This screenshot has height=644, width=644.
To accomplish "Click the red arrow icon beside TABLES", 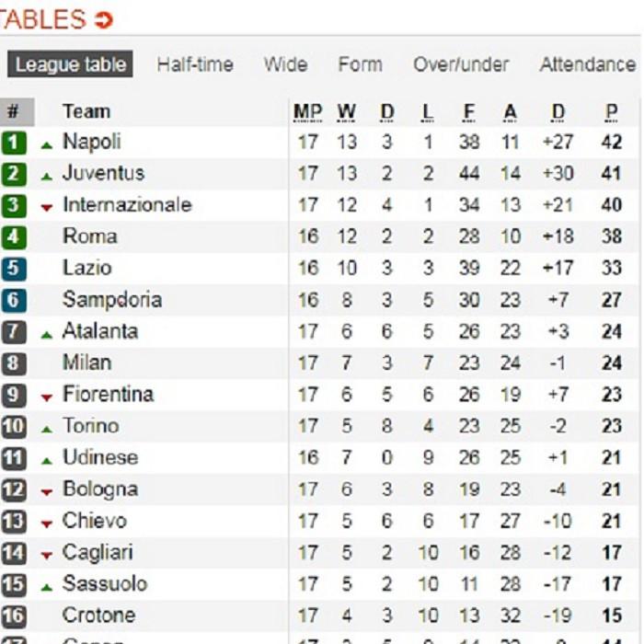I will click(x=103, y=19).
